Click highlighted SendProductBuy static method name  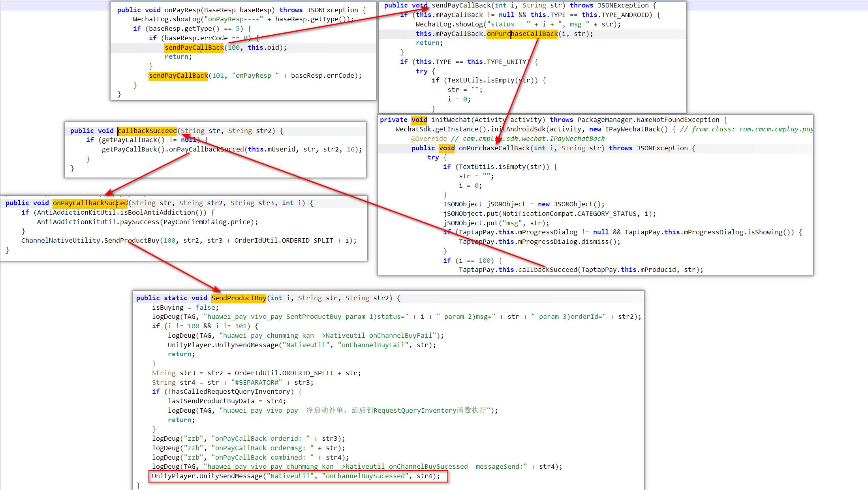pyautogui.click(x=239, y=298)
